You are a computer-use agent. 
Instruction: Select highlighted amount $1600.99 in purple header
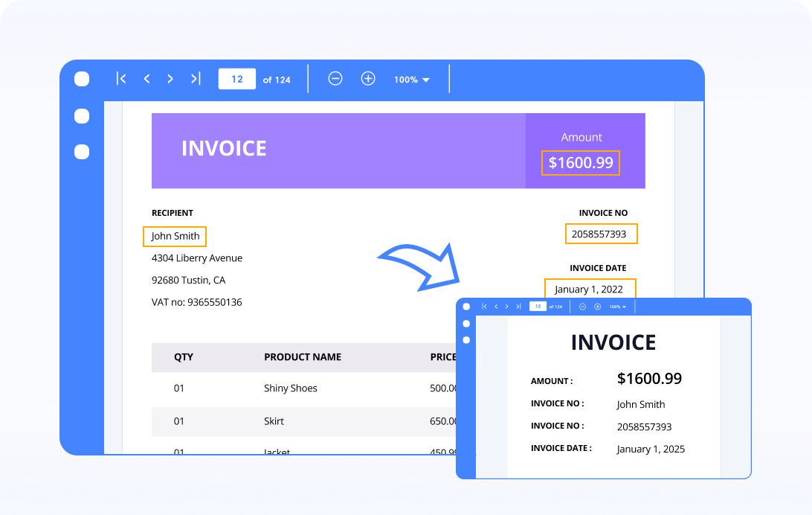pos(581,163)
